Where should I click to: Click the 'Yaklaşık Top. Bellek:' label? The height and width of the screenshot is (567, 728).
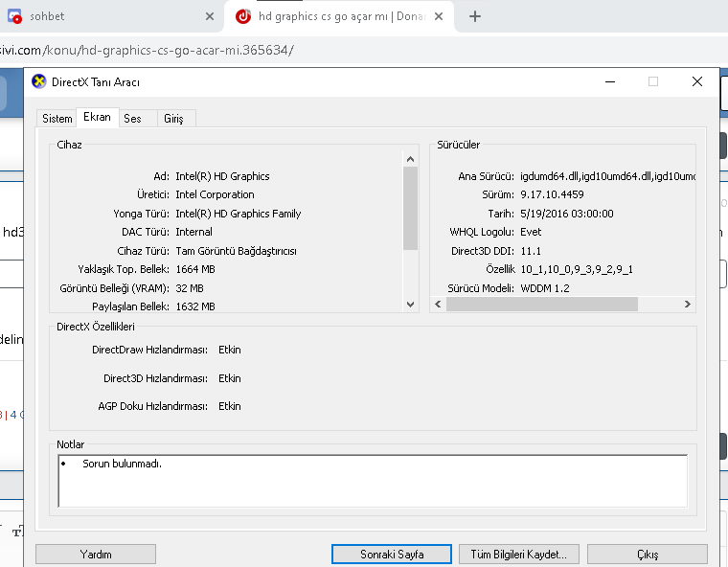[124, 269]
